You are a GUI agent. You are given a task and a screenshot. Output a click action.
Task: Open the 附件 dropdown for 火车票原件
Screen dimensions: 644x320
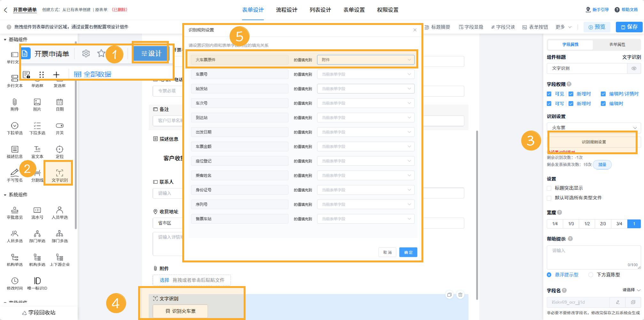click(365, 60)
